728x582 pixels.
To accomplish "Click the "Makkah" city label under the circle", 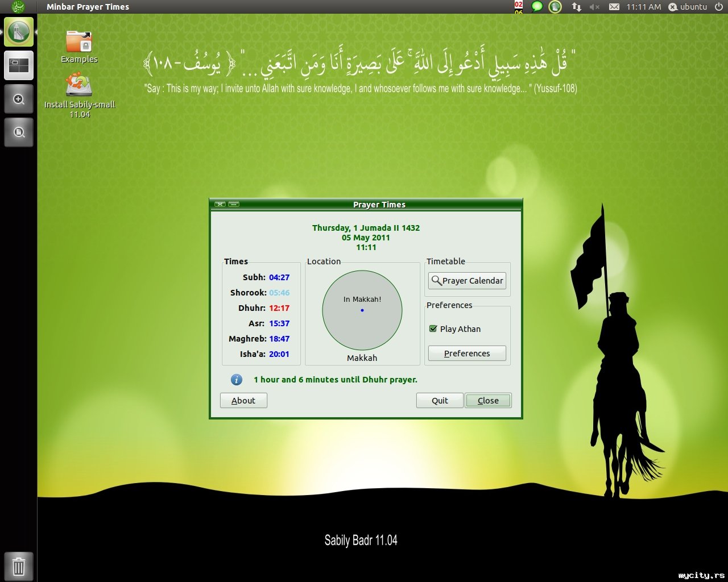I will tap(362, 358).
